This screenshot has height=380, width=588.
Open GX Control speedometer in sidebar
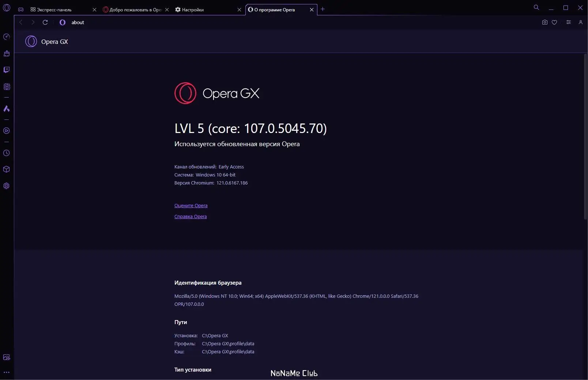point(7,37)
